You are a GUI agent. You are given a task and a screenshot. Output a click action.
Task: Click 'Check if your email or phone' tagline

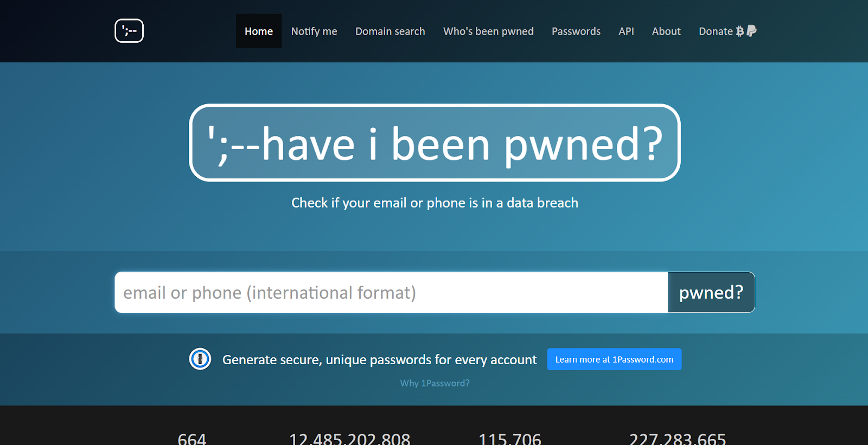coord(435,203)
